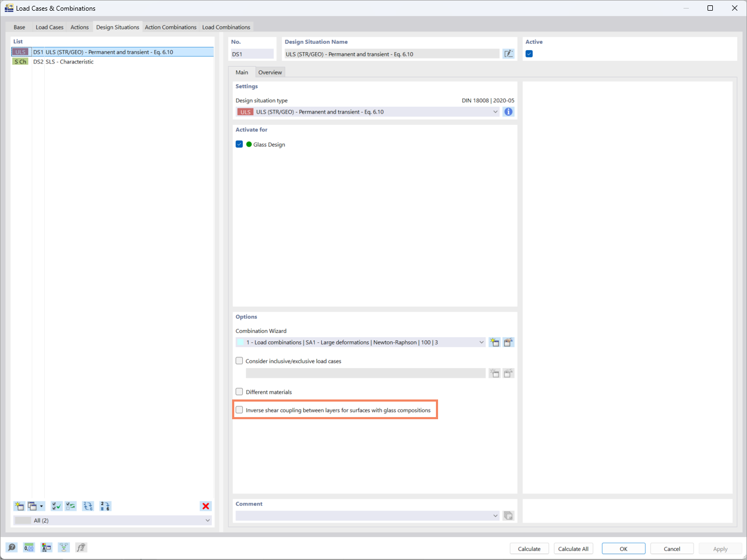
Task: Open the Design situation type dropdown
Action: (495, 111)
